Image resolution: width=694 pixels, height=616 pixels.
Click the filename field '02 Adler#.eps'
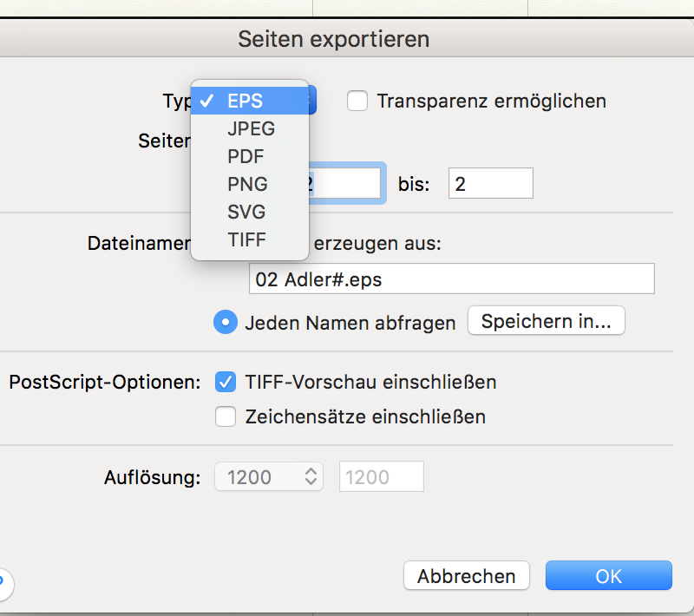tap(451, 280)
